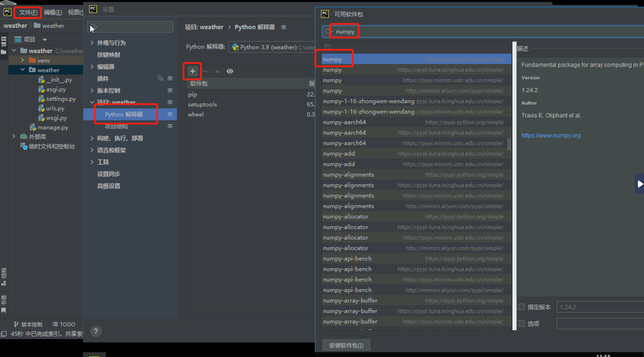Image resolution: width=644 pixels, height=357 pixels.
Task: Click the package list scrollbar thumb
Action: pyautogui.click(x=509, y=144)
